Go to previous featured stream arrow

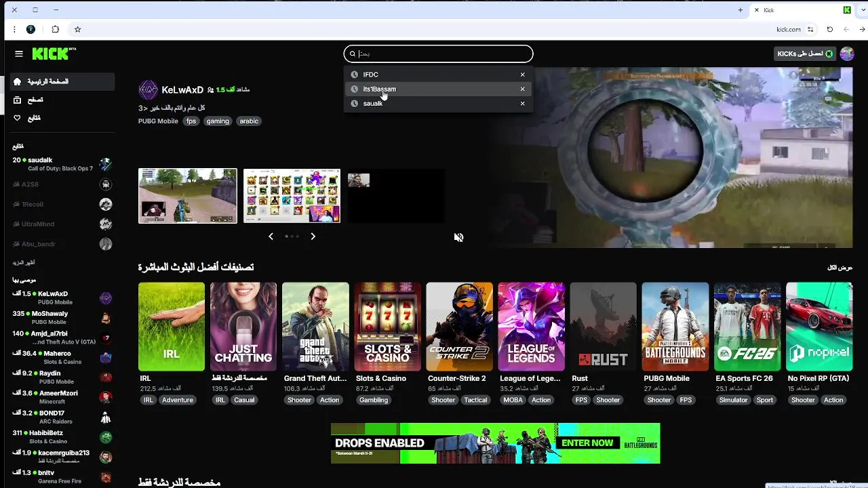[271, 237]
